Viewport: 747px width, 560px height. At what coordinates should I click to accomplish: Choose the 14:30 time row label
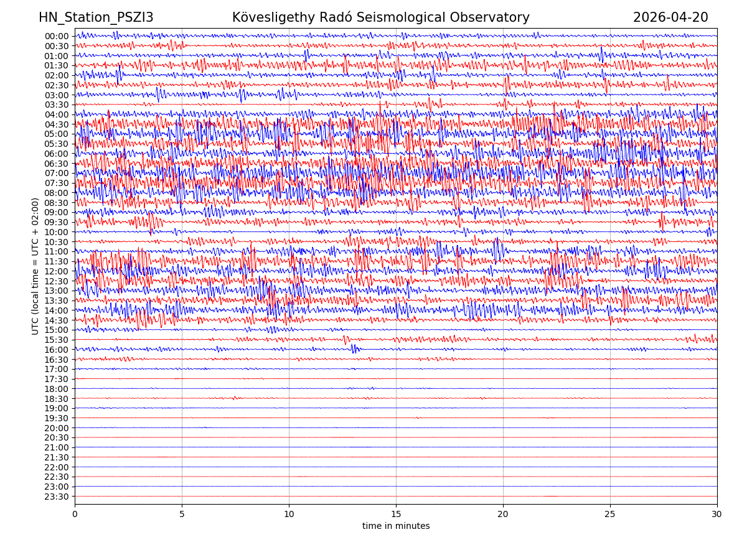click(56, 320)
